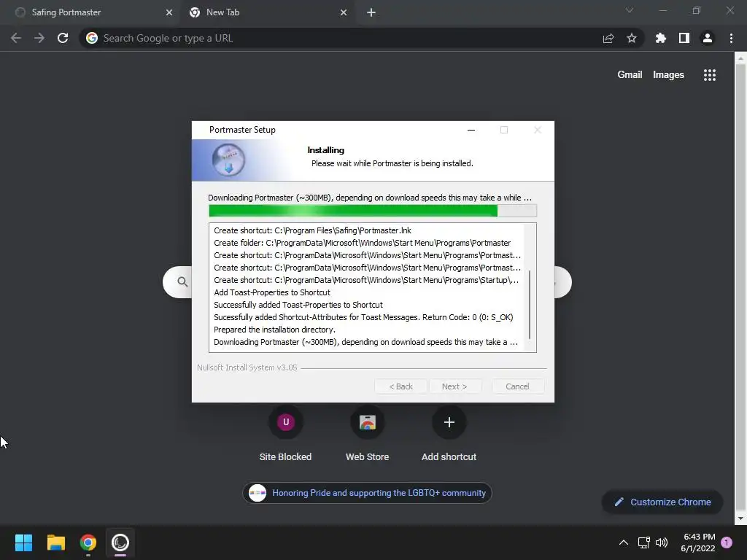Switch to Safing Portmaster tab

coord(90,12)
